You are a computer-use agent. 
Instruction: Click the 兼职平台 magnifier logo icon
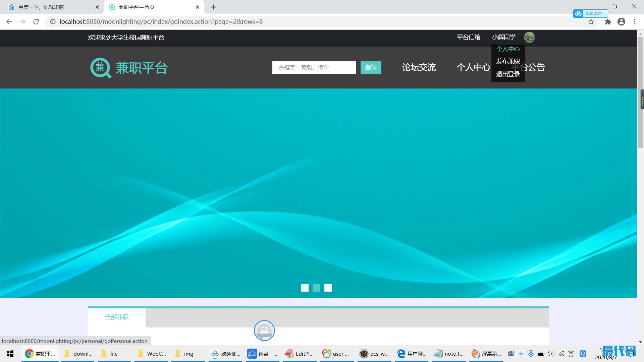click(100, 68)
